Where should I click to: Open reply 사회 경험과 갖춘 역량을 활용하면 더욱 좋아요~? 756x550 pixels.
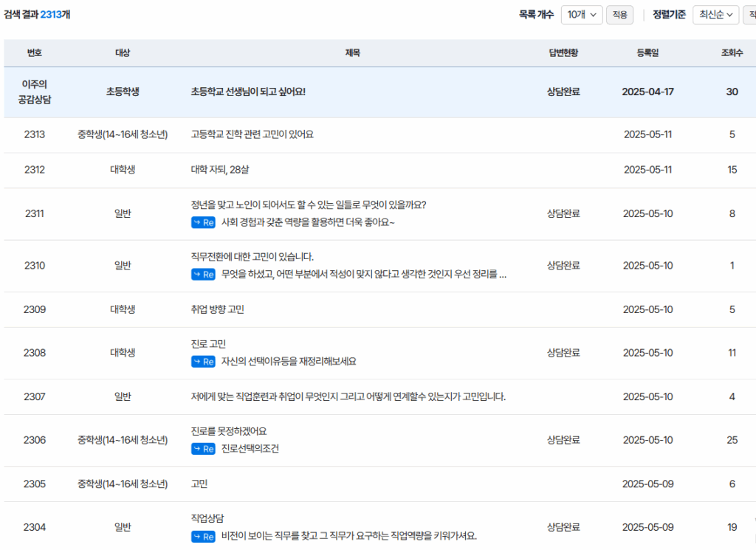click(x=308, y=222)
